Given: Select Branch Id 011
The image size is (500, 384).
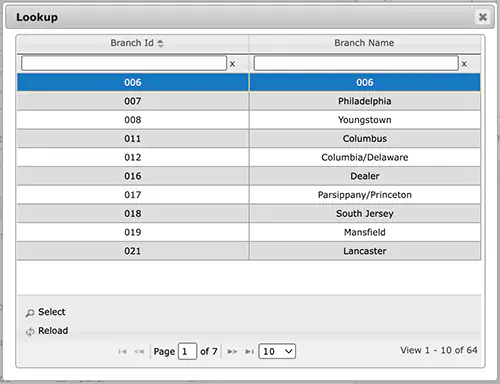Looking at the screenshot, I should 133,138.
